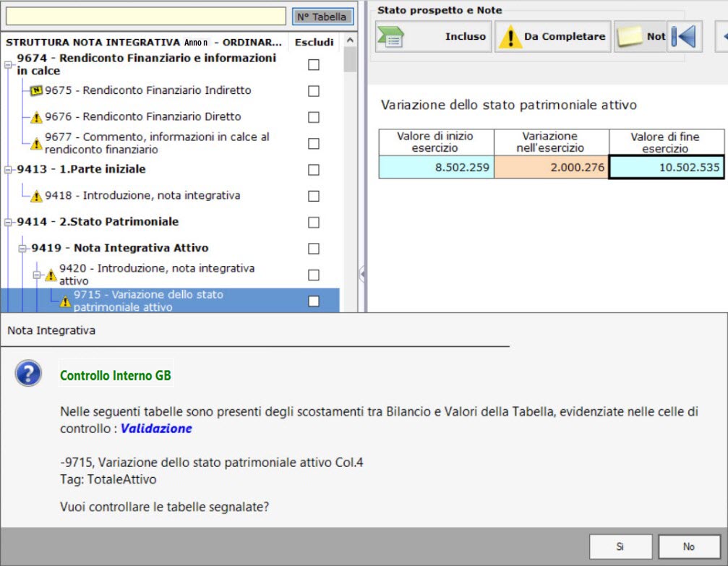Click the Incluso button
The width and height of the screenshot is (728, 566).
coord(433,37)
